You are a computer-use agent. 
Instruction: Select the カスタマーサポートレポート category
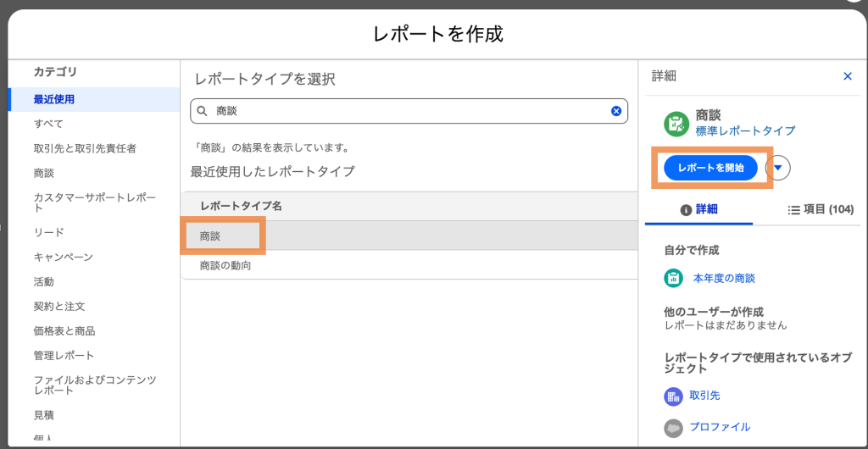click(95, 203)
